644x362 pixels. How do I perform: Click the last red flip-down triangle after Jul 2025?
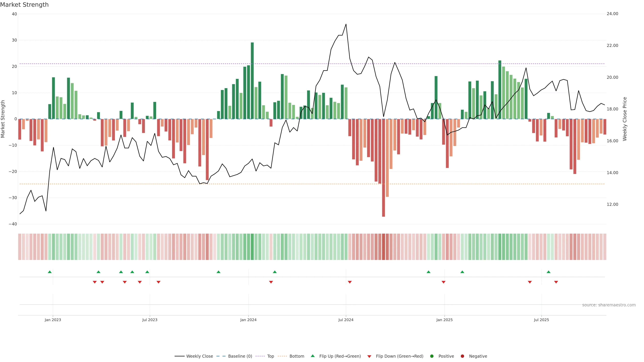[x=556, y=282]
